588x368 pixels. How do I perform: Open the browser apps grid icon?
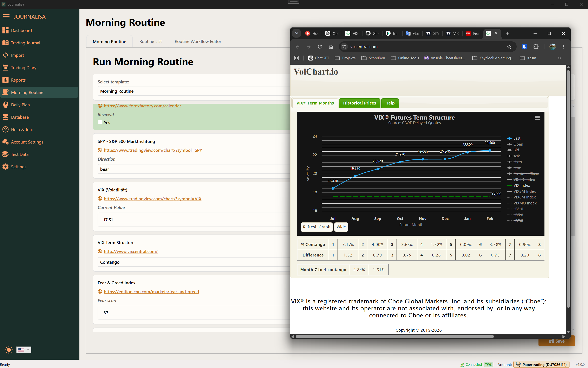[296, 58]
